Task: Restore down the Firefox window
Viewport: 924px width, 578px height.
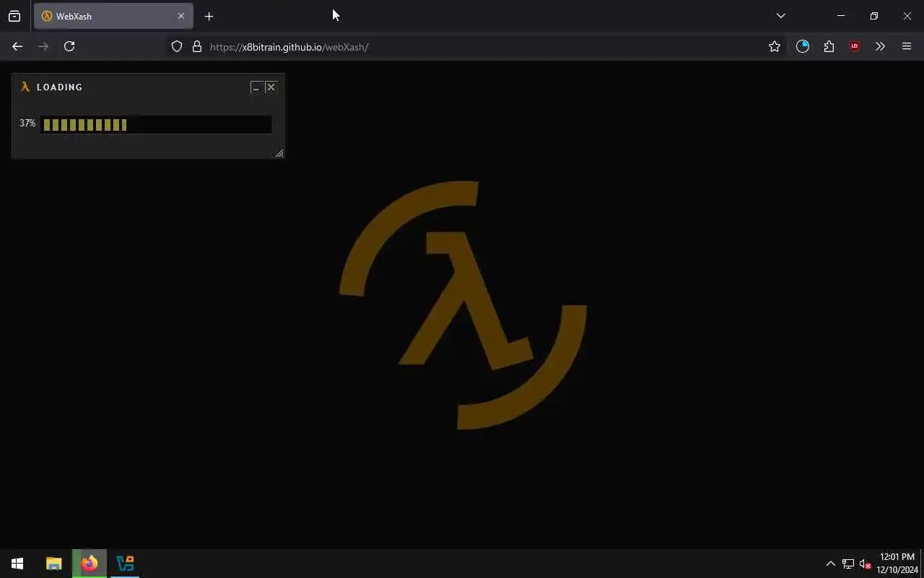Action: click(x=874, y=16)
